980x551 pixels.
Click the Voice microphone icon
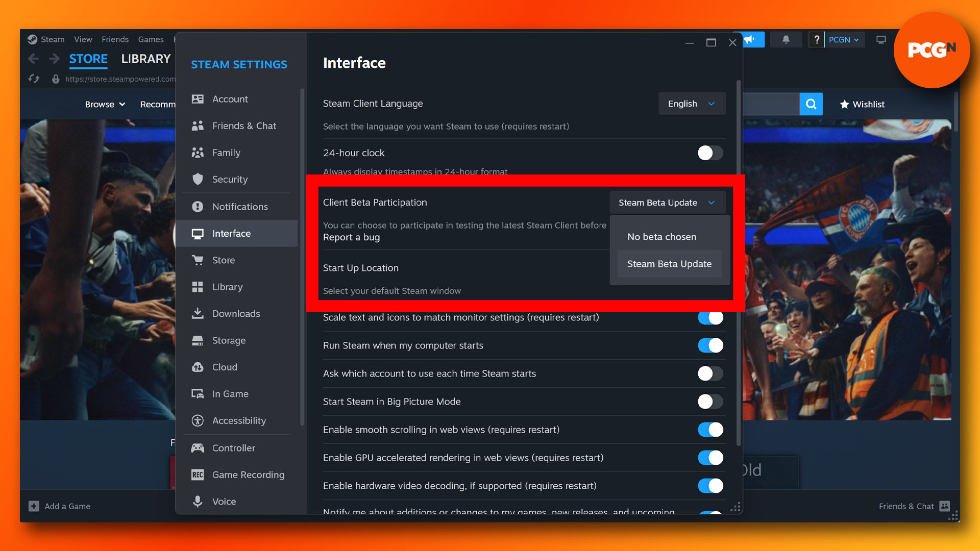[x=198, y=502]
